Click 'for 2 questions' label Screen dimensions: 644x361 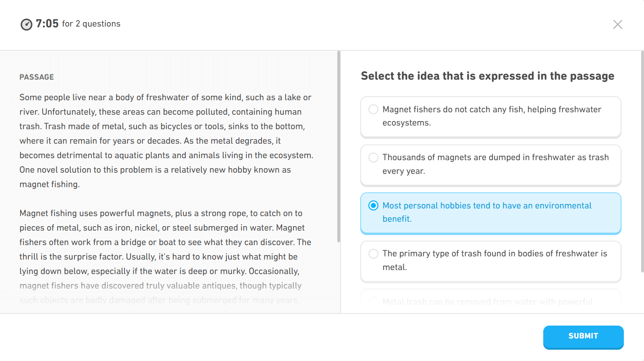(91, 24)
